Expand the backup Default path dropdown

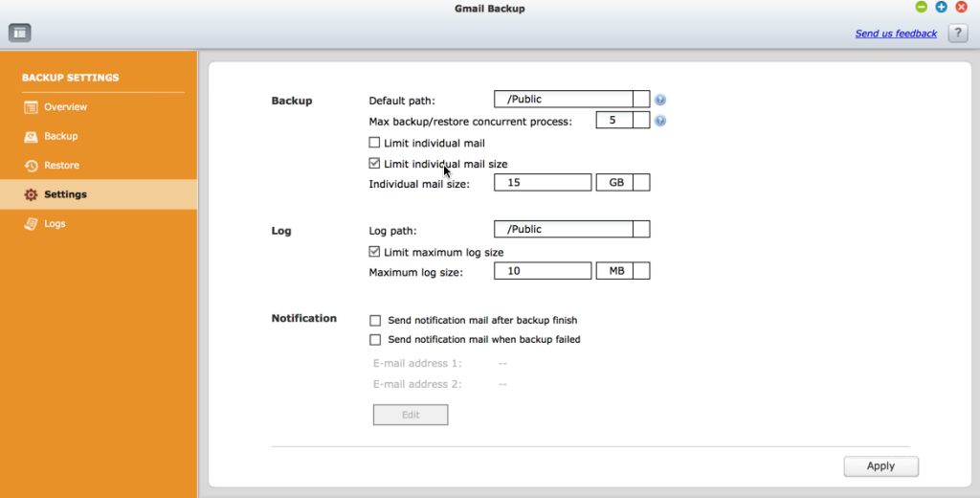(641, 99)
